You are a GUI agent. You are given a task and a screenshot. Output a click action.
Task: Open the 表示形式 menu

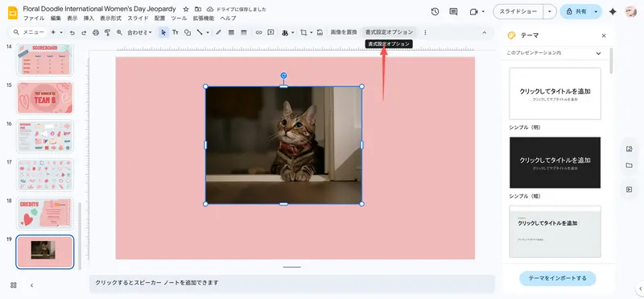pos(111,19)
